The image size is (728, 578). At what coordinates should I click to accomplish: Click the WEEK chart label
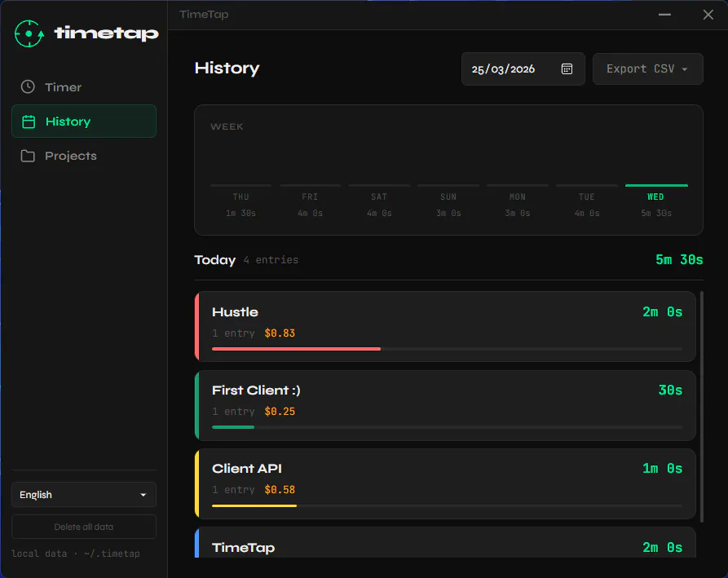(227, 126)
